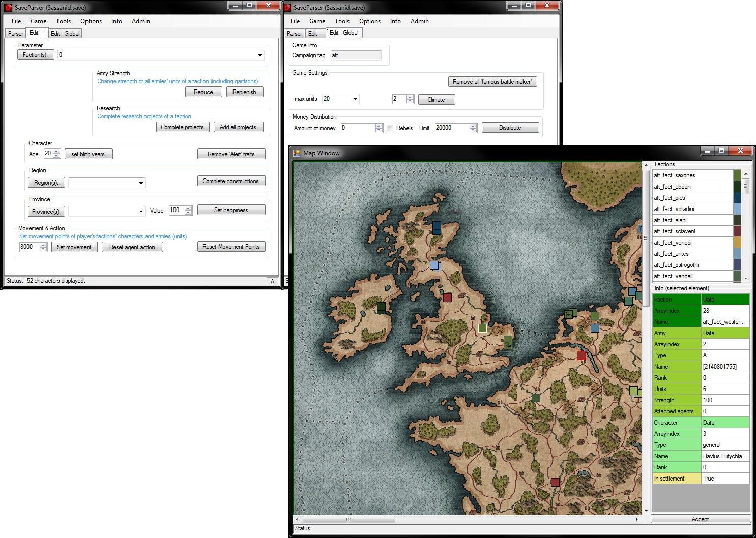756x538 pixels.
Task: Open the Province selection dropdown
Action: point(141,211)
